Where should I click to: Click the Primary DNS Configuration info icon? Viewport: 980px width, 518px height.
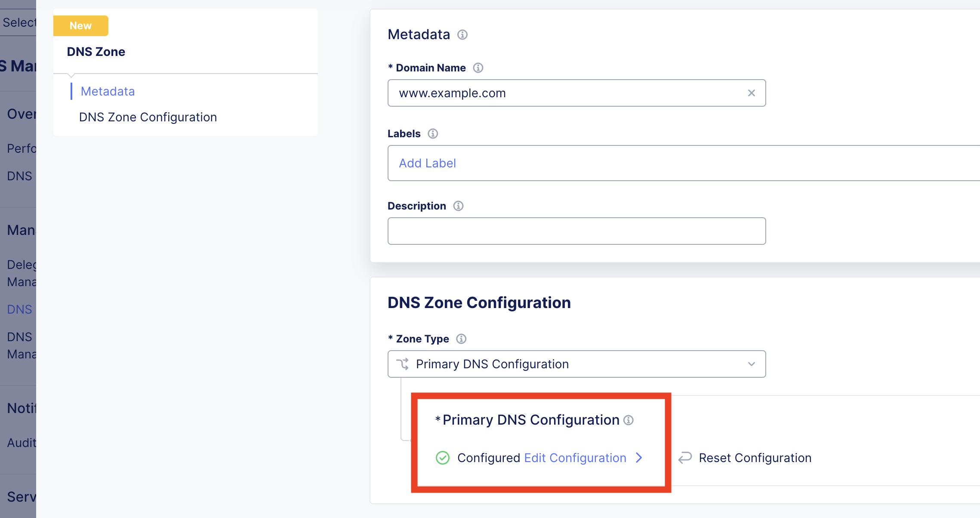pyautogui.click(x=629, y=420)
